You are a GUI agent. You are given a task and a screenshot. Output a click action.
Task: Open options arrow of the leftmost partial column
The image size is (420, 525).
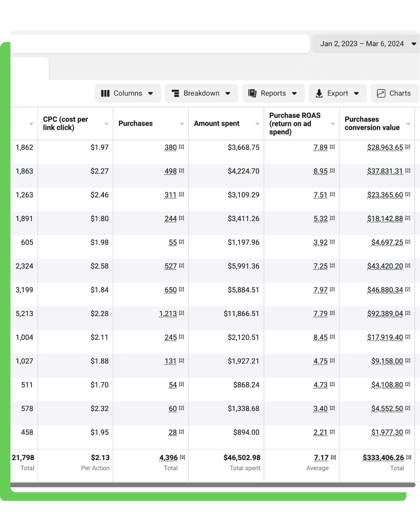pyautogui.click(x=31, y=124)
